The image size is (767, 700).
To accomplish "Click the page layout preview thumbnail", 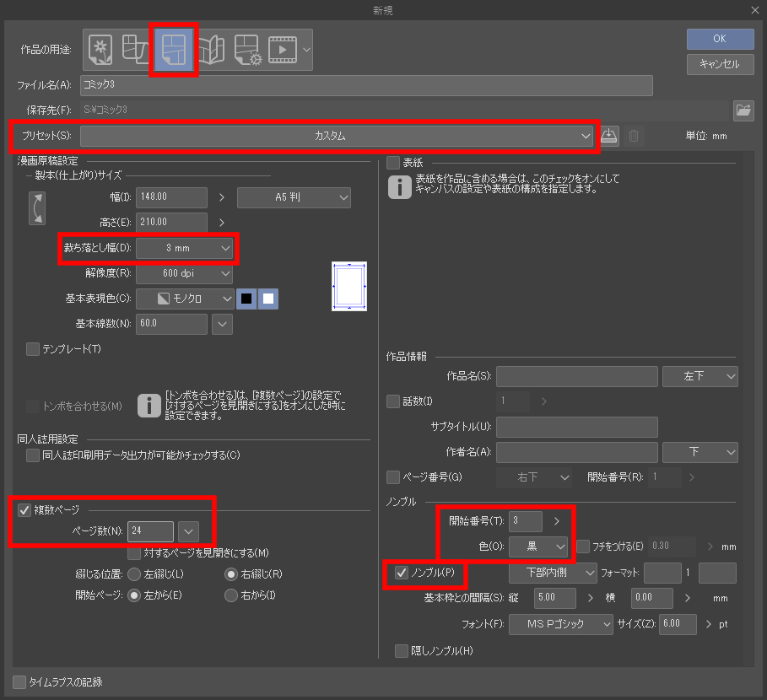I will (349, 286).
